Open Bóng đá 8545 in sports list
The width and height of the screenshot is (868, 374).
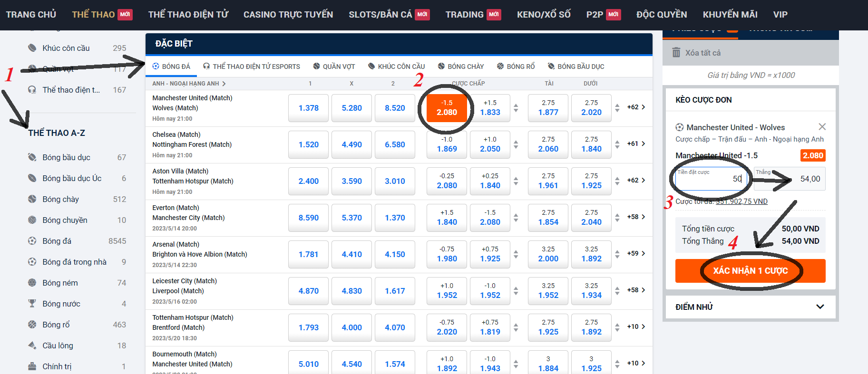(x=77, y=241)
